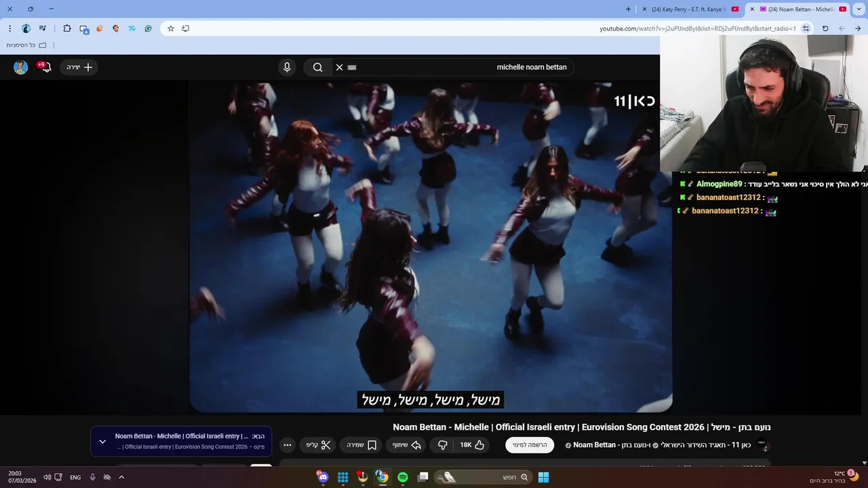Show hidden system tray icons chevron

121,477
